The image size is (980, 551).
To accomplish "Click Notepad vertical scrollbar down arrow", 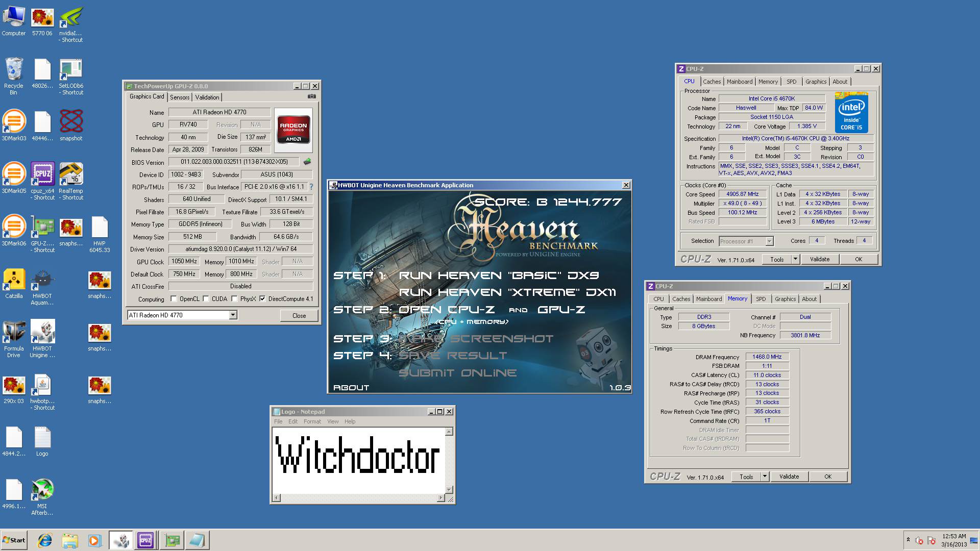I will coord(449,490).
